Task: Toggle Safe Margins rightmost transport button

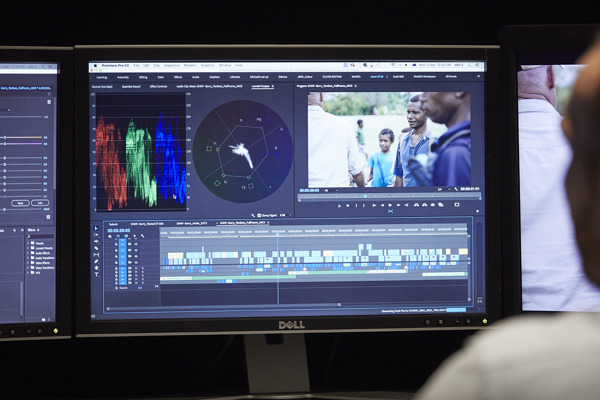Action: [x=457, y=205]
